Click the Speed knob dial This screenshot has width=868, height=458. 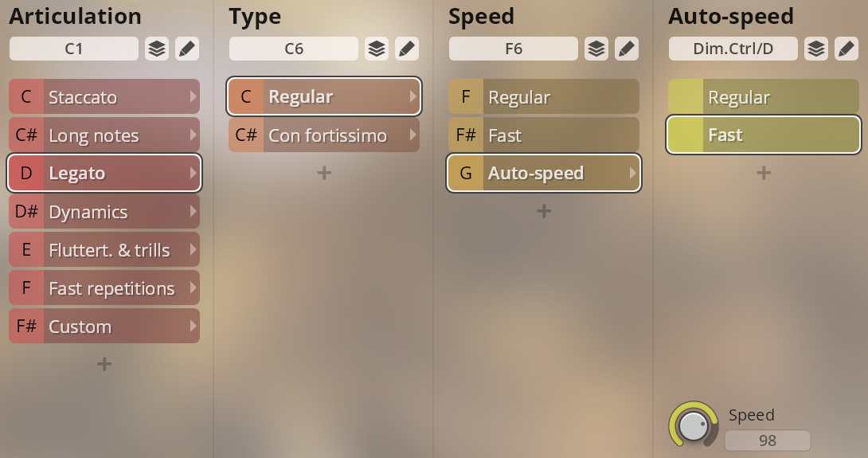point(694,425)
